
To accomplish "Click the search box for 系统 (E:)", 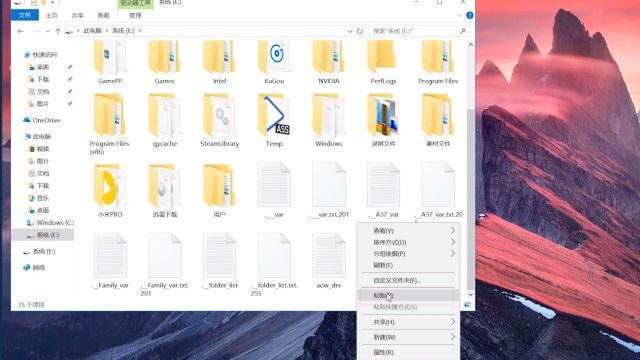I will pyautogui.click(x=419, y=31).
